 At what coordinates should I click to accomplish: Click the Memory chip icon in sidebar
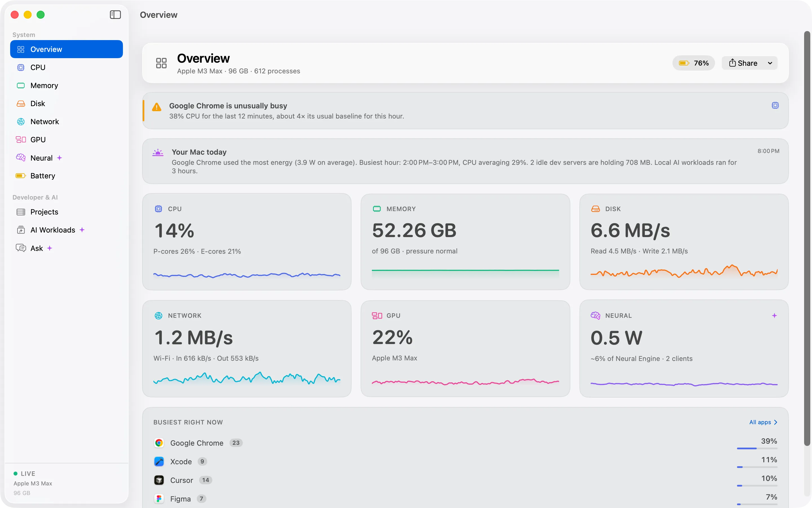pyautogui.click(x=21, y=85)
